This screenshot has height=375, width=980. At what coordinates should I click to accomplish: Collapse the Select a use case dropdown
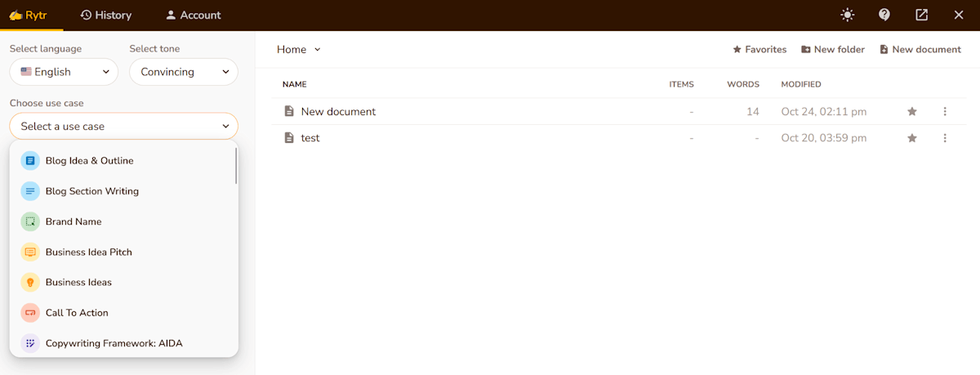click(124, 126)
